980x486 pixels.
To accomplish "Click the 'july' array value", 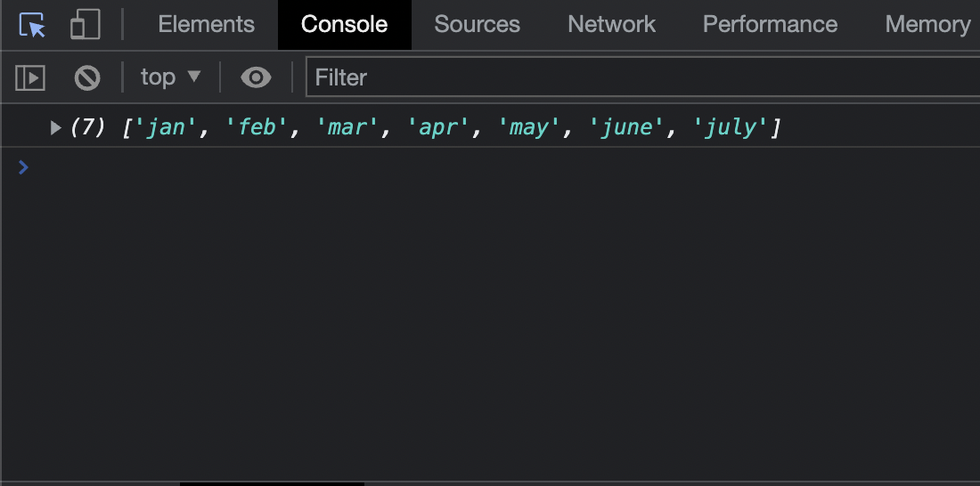I will click(730, 127).
